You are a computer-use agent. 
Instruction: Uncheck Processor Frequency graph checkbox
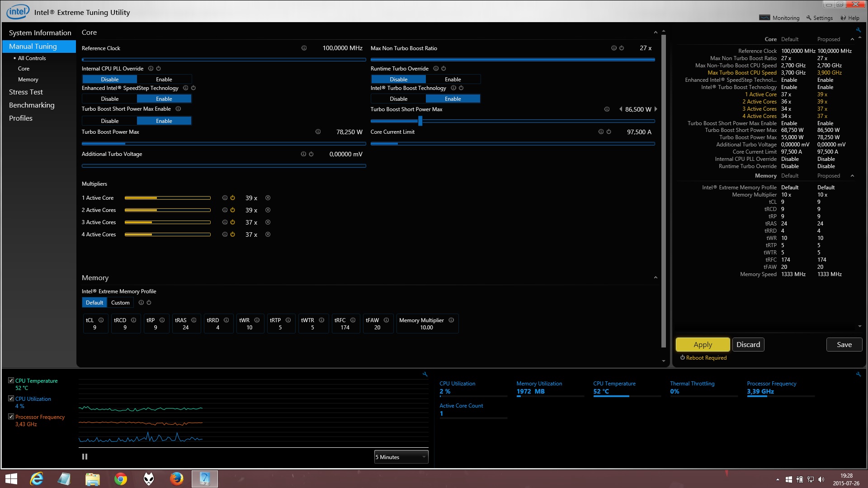[11, 417]
